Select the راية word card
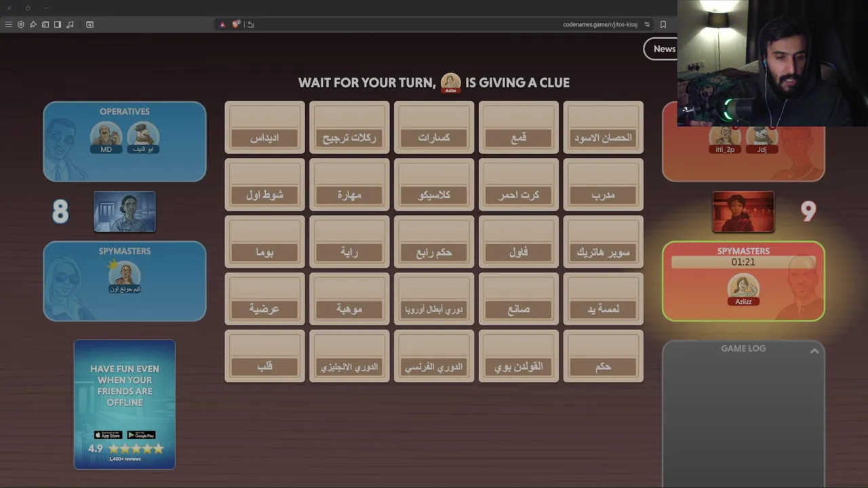The image size is (868, 488). point(349,242)
